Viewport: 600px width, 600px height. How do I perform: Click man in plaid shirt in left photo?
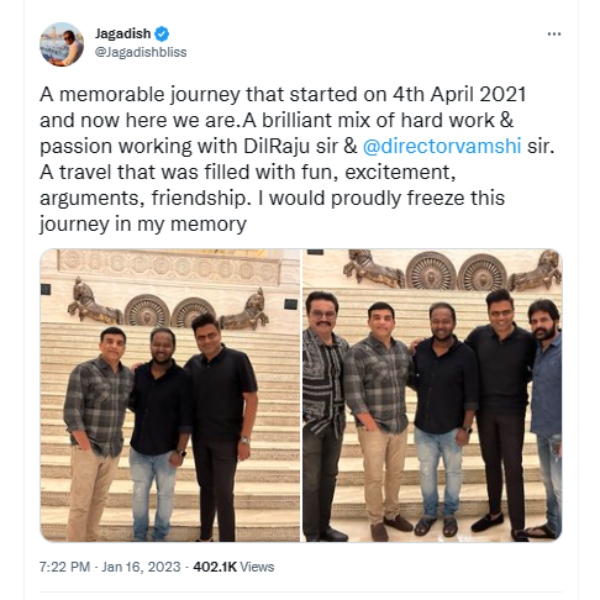[97, 434]
